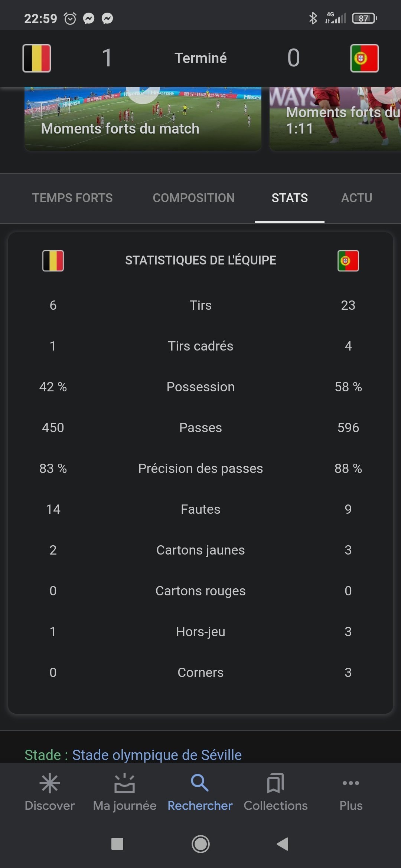The image size is (401, 868).
Task: Tap the Android recent apps square
Action: pos(117,844)
